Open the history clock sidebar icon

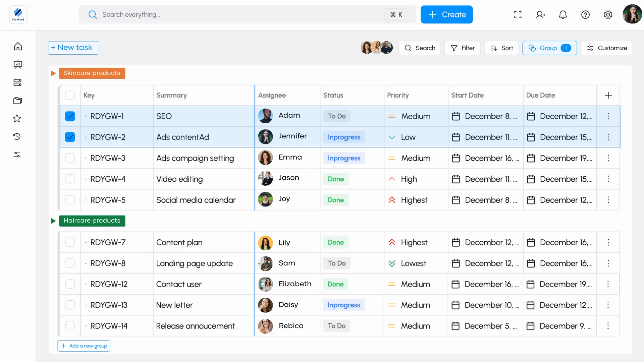[17, 136]
